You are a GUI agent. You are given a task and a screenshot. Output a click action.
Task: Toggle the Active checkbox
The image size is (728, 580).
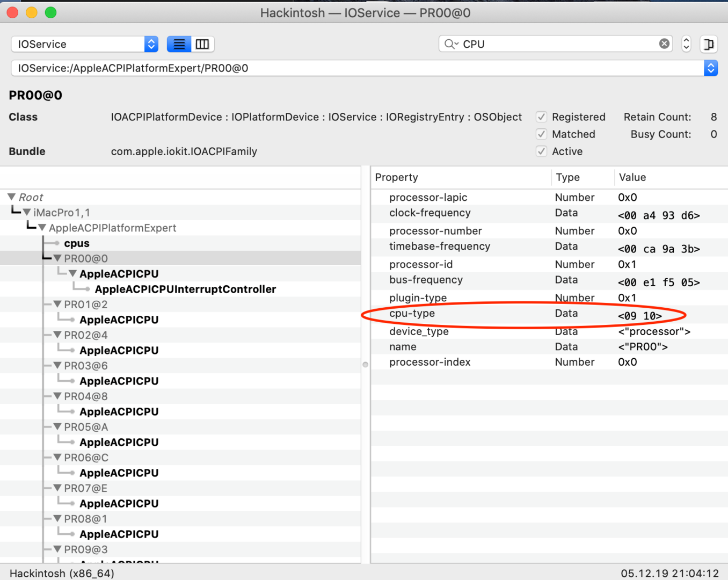541,151
